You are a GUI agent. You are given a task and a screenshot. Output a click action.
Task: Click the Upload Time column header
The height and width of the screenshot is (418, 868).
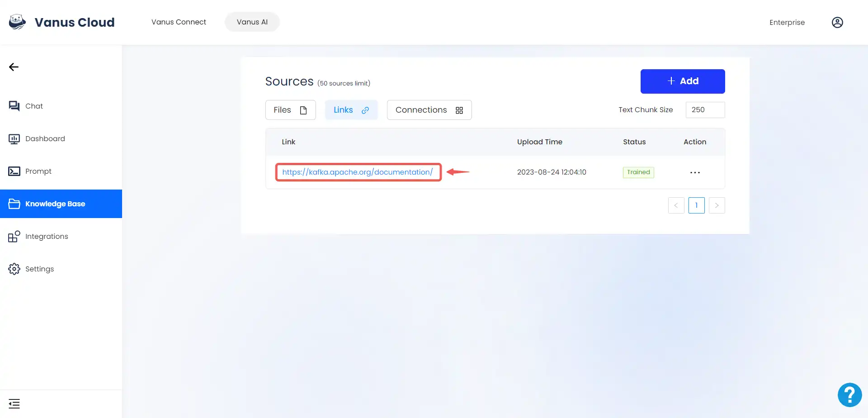point(540,142)
